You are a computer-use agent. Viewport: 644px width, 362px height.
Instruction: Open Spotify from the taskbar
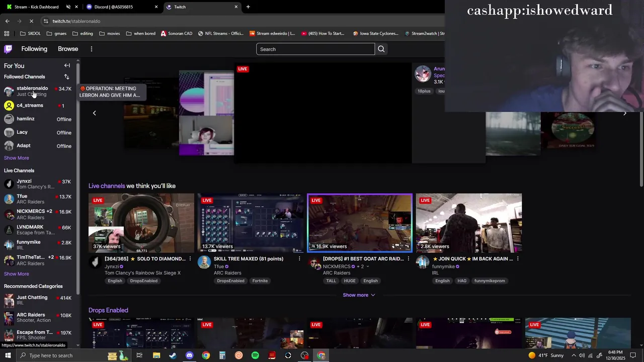tap(255, 355)
